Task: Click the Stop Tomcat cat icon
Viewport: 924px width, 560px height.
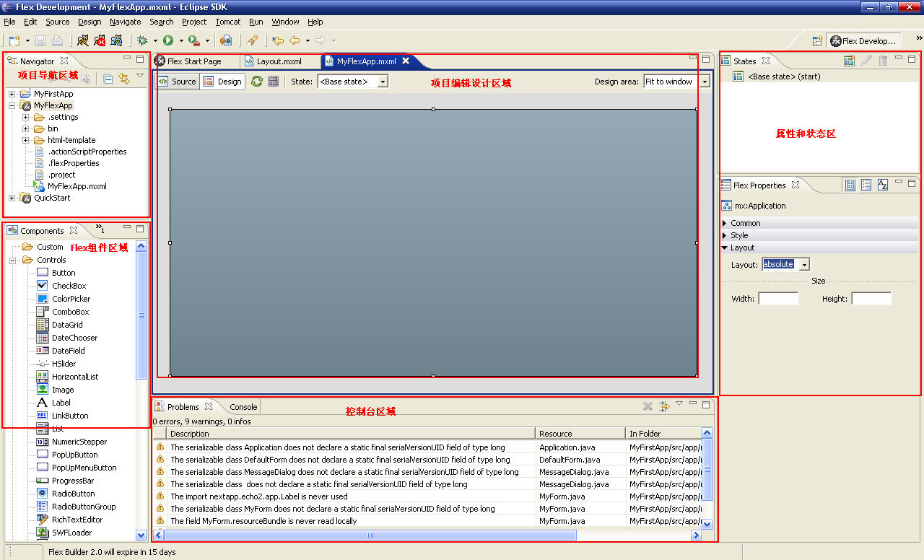Action: (100, 40)
